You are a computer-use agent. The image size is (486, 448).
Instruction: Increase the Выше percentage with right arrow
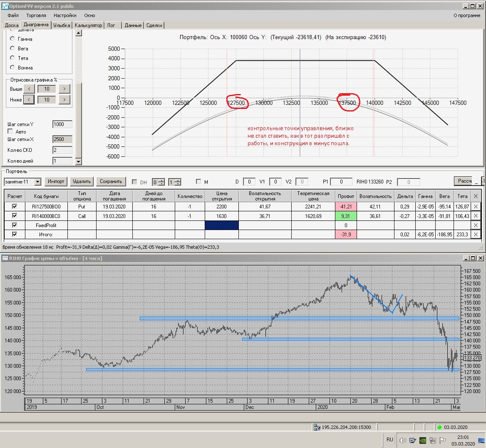[64, 89]
